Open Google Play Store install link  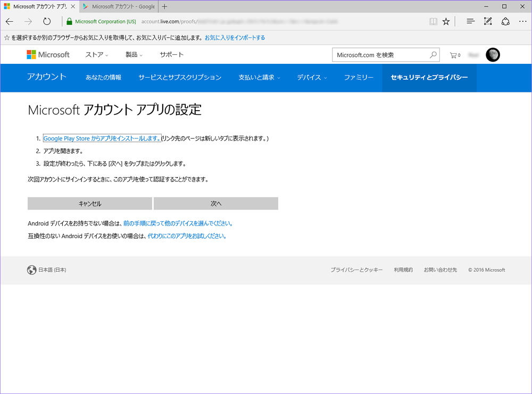(102, 138)
